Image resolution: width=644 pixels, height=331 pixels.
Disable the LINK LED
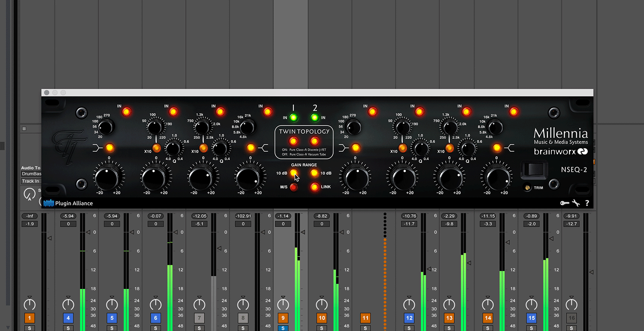click(x=315, y=187)
